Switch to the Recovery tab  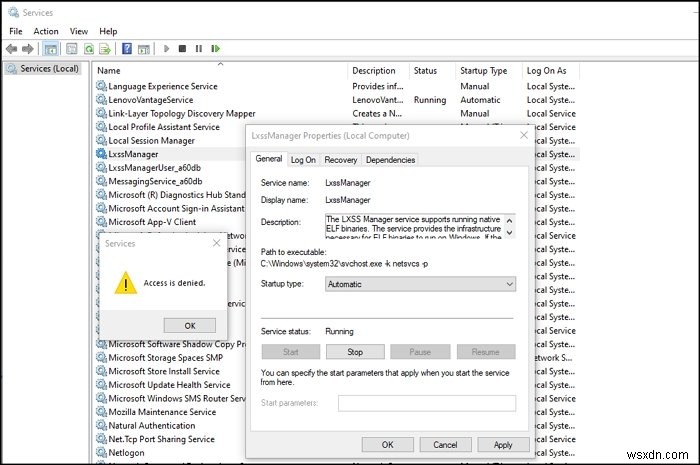341,160
